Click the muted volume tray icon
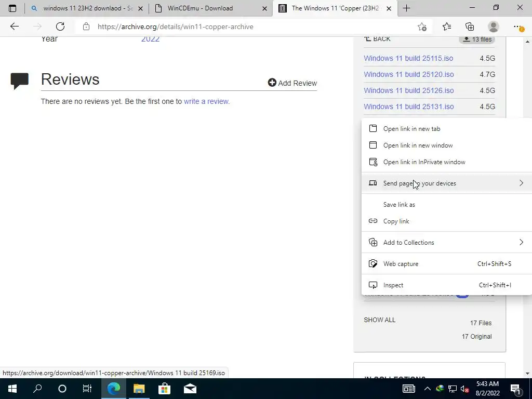The height and width of the screenshot is (399, 532). click(x=465, y=389)
